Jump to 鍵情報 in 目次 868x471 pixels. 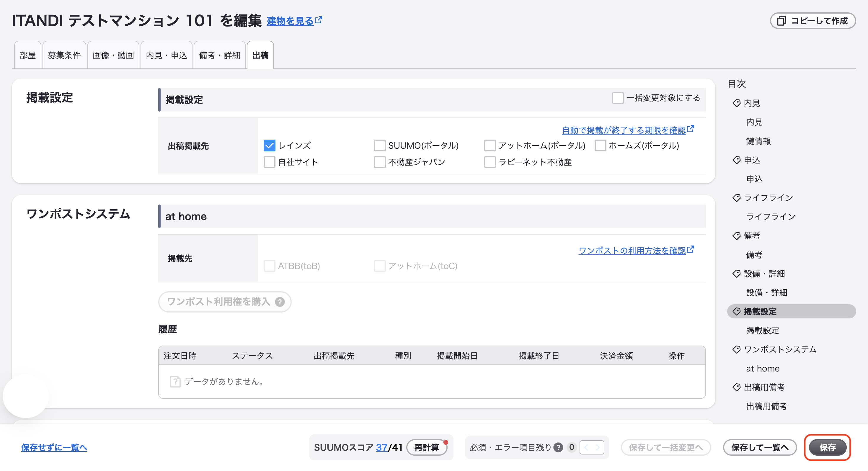click(x=758, y=141)
